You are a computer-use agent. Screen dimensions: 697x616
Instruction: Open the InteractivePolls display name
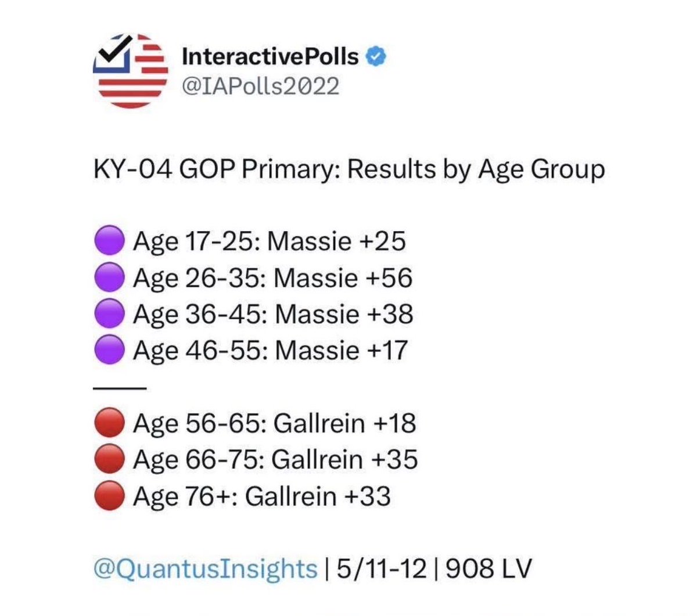(270, 56)
